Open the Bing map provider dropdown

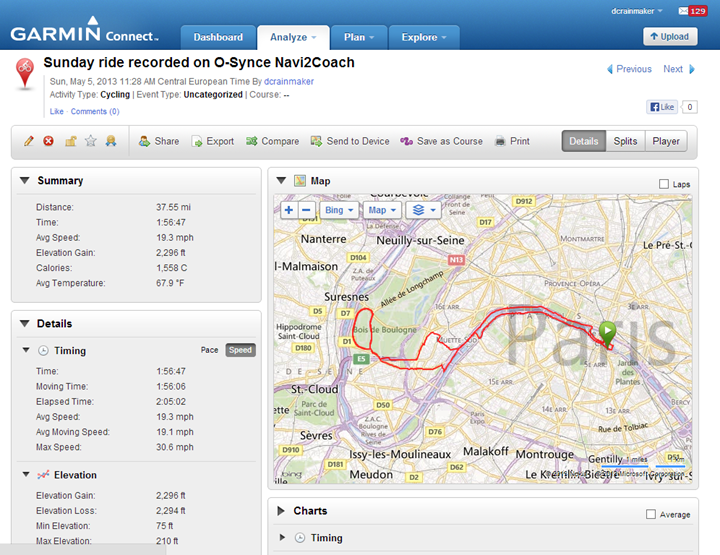339,210
